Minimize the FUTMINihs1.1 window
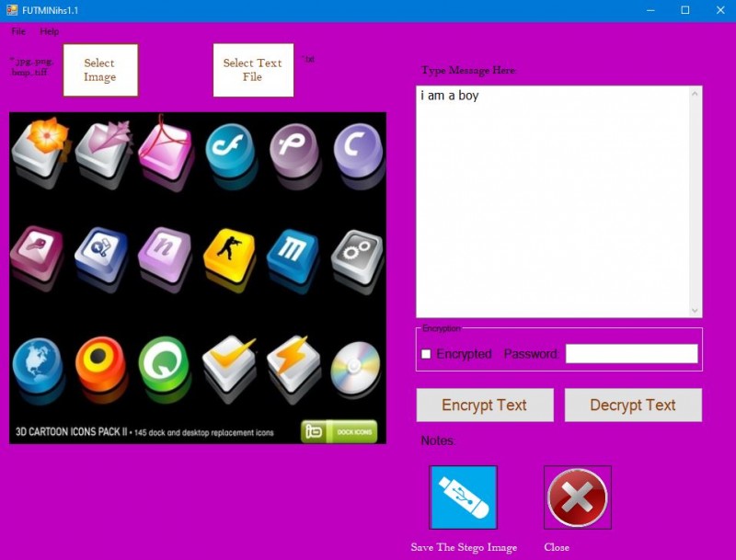The height and width of the screenshot is (560, 736). pos(650,10)
